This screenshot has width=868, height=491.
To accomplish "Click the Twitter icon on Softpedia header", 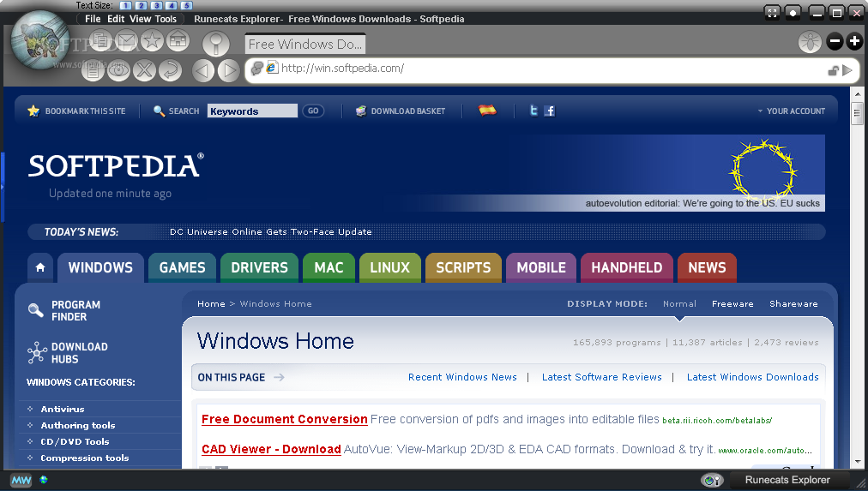I will coord(533,111).
